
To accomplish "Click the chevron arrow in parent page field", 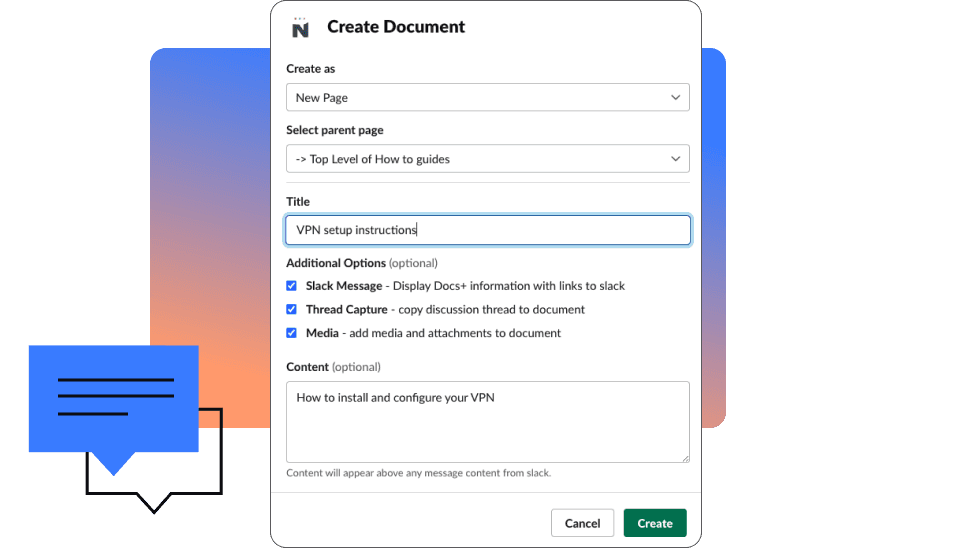I will [x=676, y=159].
